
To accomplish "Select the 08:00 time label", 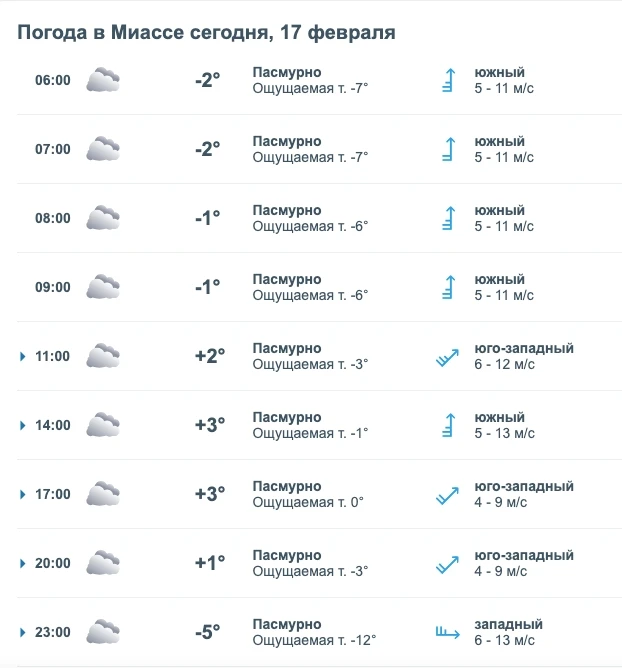I will (x=53, y=218).
